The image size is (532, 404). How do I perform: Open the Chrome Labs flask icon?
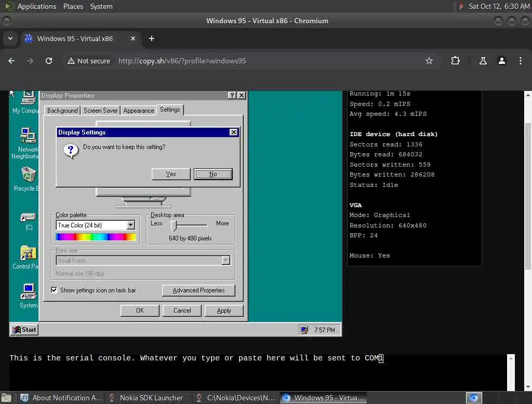coord(483,61)
